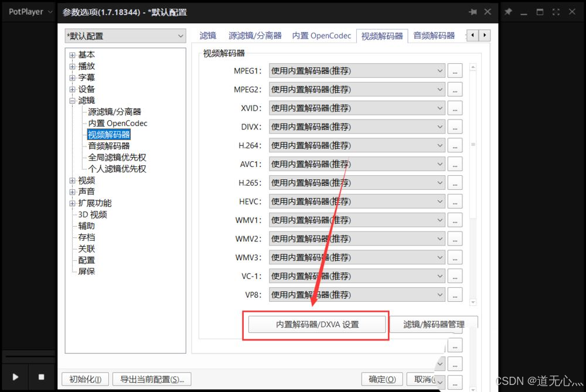Click the 内置解码器/DXVA 设置 button
Viewport: 586px width, 392px height.
(317, 325)
